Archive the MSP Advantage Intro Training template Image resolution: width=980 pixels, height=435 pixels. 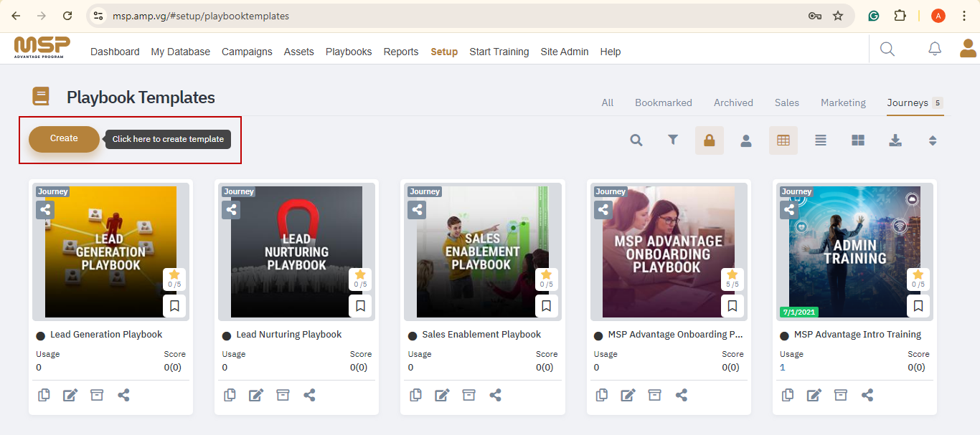click(841, 395)
